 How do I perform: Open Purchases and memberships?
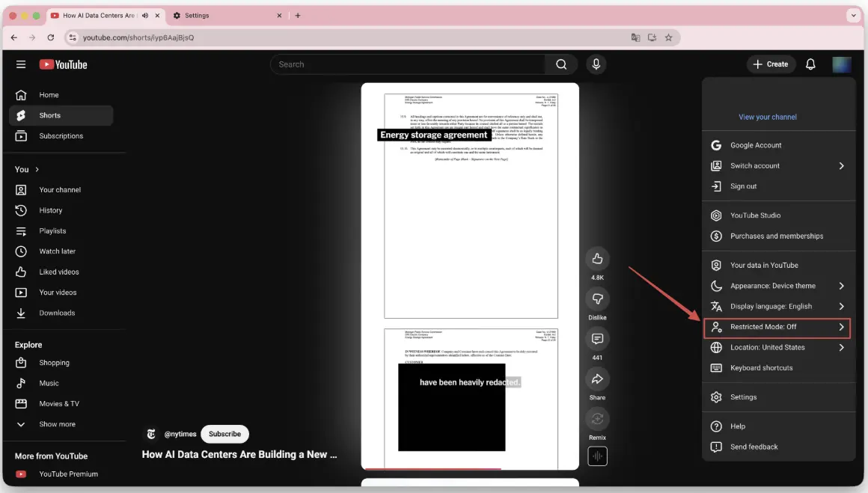(x=779, y=236)
